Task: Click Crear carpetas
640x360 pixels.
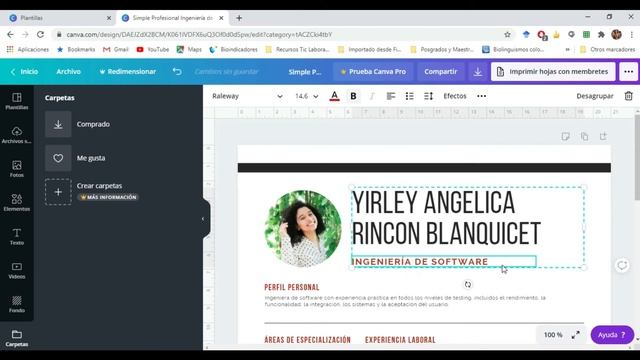Action: click(99, 186)
